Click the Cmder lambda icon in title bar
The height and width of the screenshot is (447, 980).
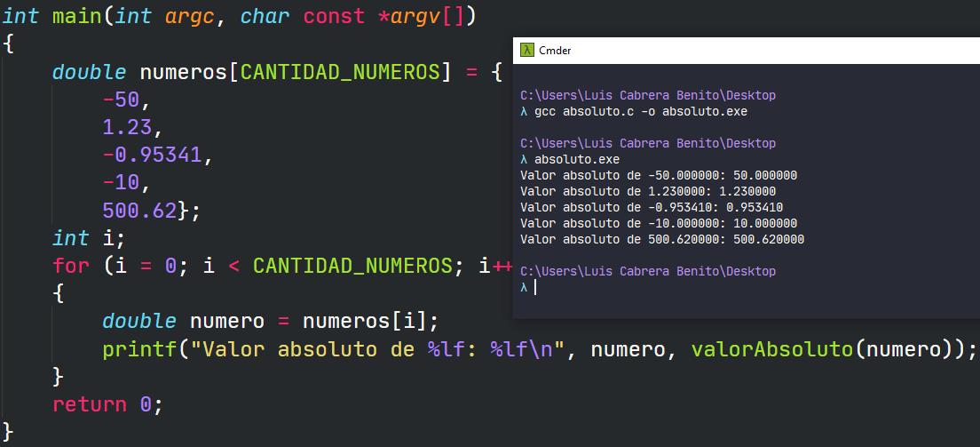click(527, 51)
